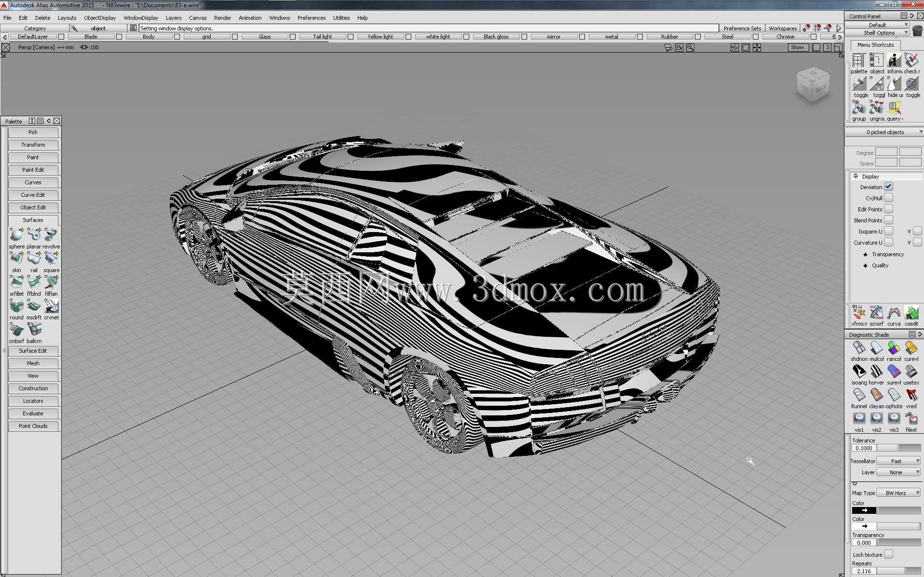This screenshot has height=577, width=924.
Task: Open the Curves palette section
Action: pyautogui.click(x=33, y=182)
